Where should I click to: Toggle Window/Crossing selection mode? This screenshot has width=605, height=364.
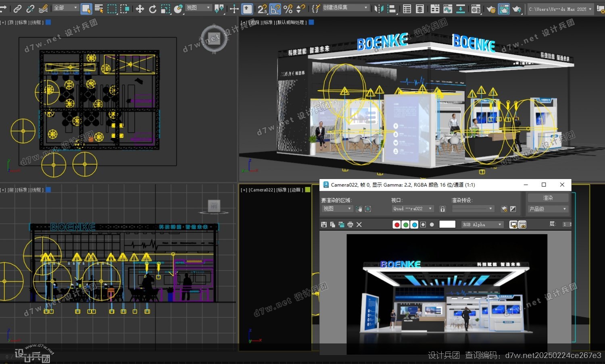(x=125, y=8)
